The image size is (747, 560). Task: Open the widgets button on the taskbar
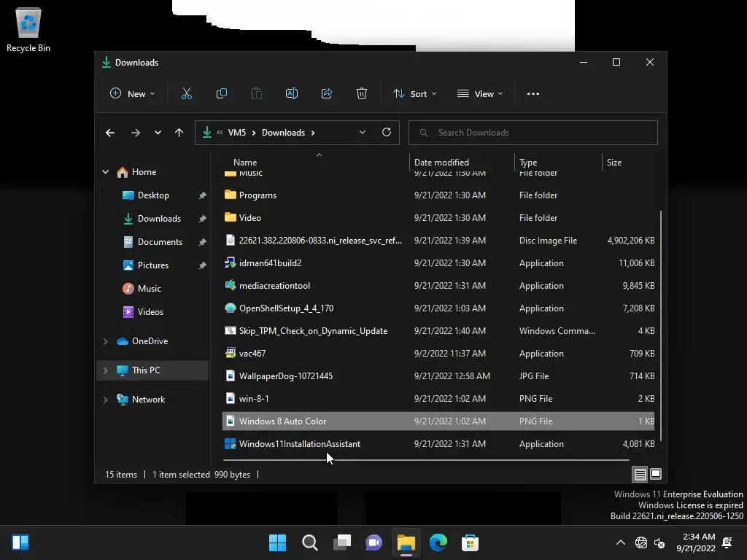tap(20, 542)
